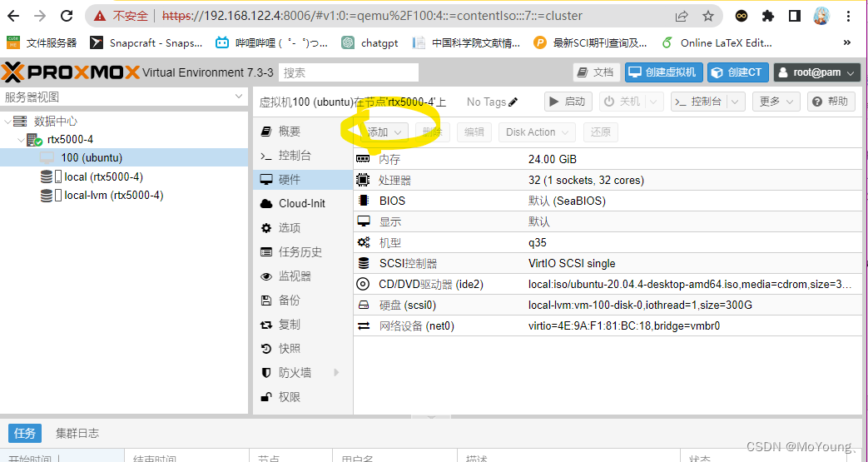Select the 24.00 GiB memory value
The height and width of the screenshot is (462, 868).
click(x=553, y=160)
